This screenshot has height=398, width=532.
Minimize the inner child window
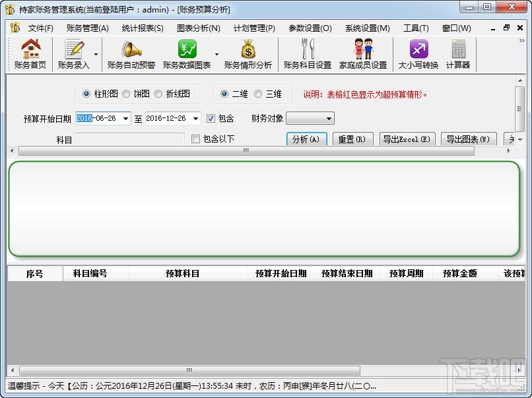click(x=493, y=28)
